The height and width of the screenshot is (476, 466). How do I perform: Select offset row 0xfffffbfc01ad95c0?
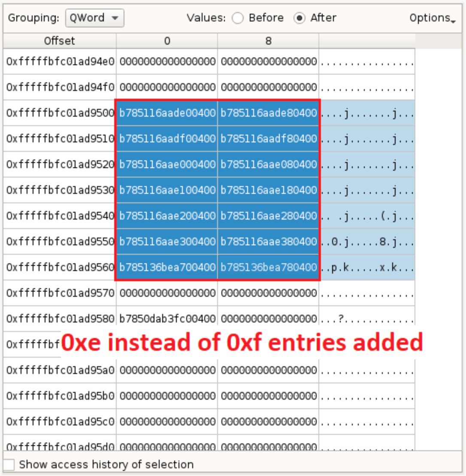click(x=60, y=422)
